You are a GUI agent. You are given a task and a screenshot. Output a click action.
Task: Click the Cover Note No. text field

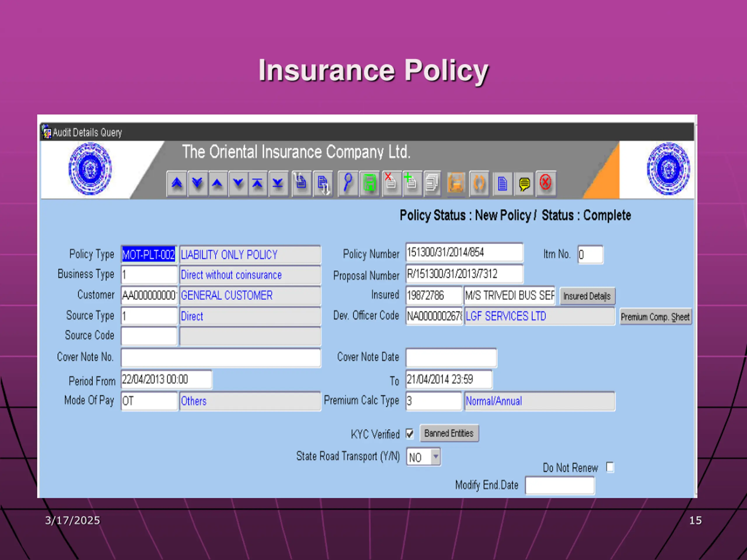221,358
